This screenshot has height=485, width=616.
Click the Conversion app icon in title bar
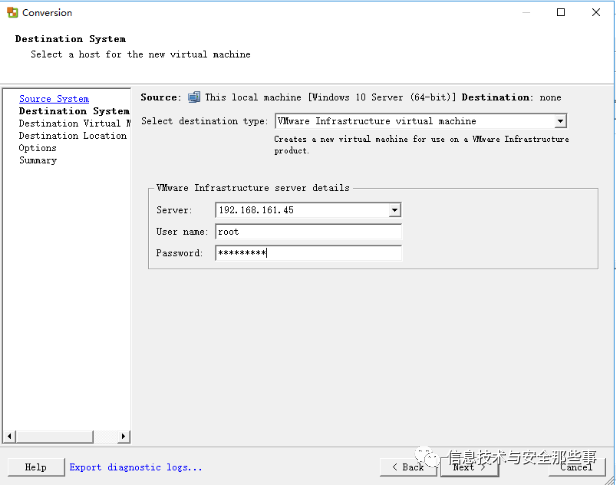pyautogui.click(x=12, y=13)
